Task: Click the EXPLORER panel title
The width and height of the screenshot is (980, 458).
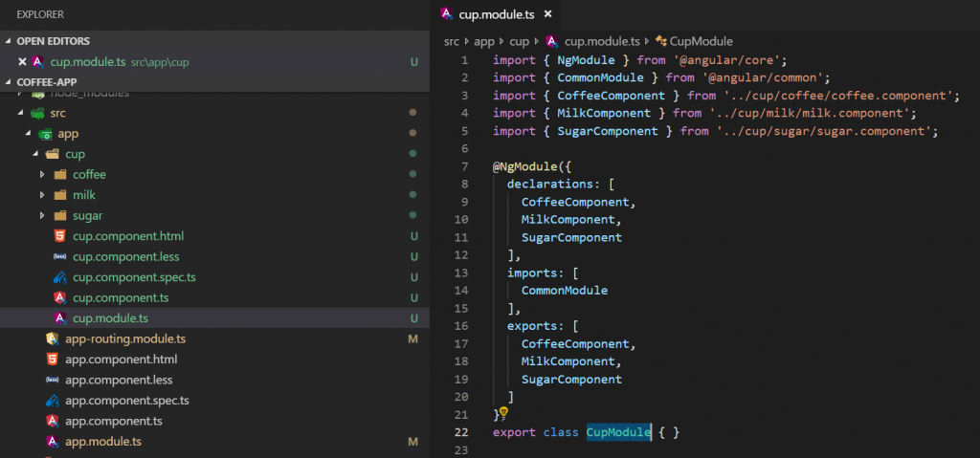Action: pos(40,14)
